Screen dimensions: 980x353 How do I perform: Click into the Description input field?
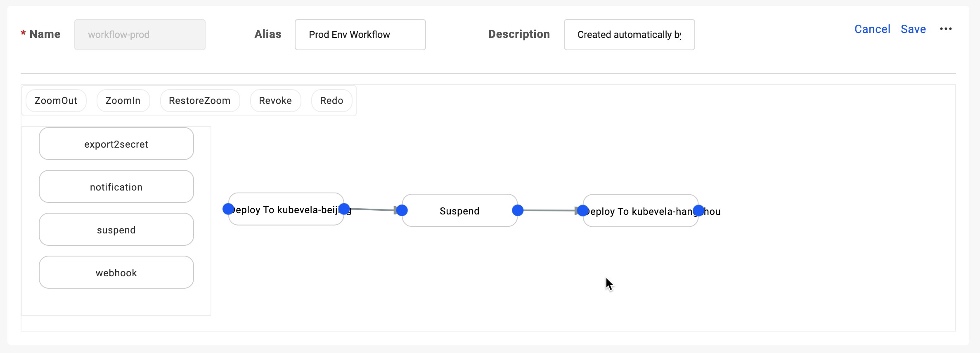point(629,35)
